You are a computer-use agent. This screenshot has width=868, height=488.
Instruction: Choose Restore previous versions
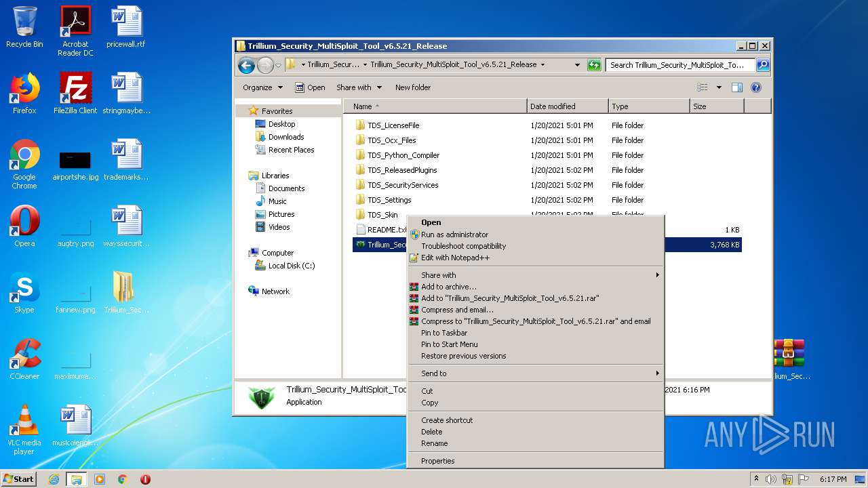click(535, 356)
